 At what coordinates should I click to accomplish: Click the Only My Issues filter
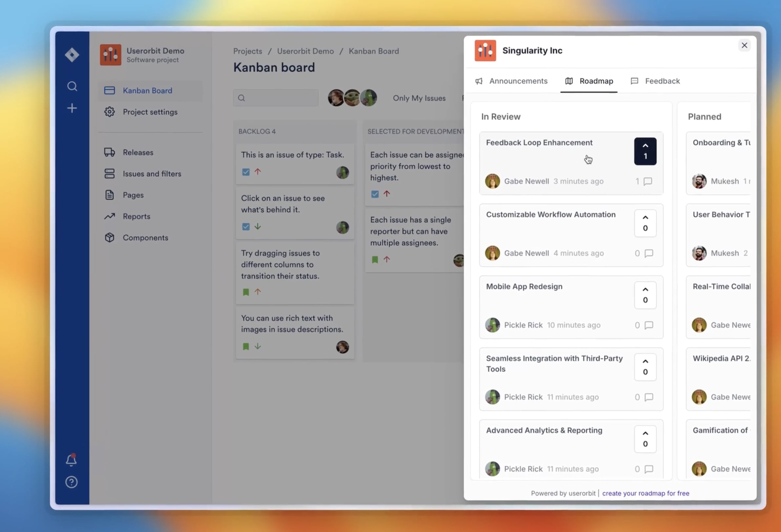click(x=419, y=98)
